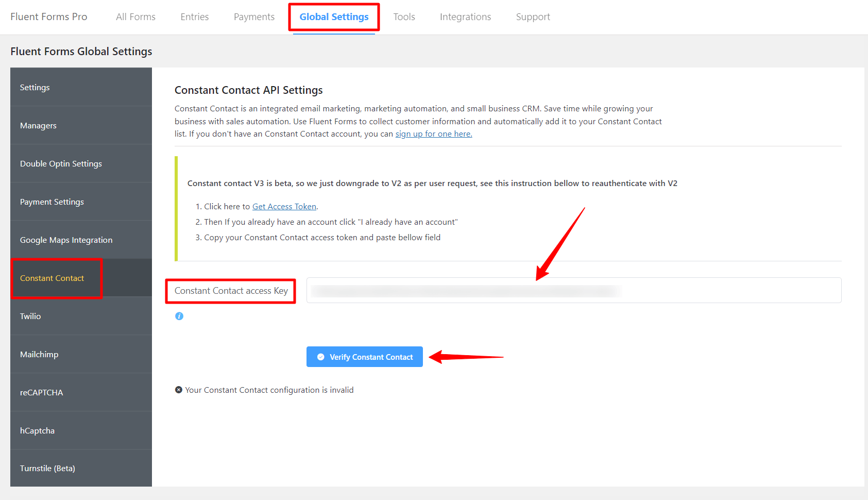Open Mailchimp settings in sidebar
This screenshot has width=868, height=500.
coord(39,355)
